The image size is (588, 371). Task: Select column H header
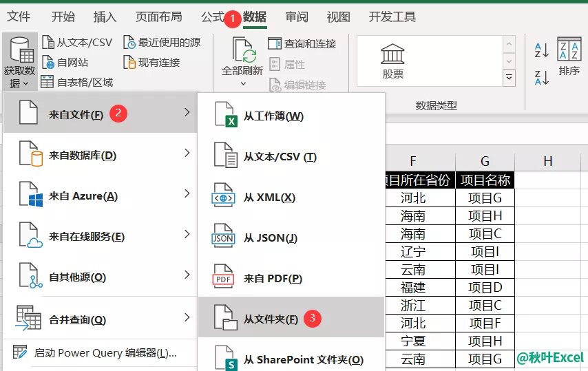[548, 162]
